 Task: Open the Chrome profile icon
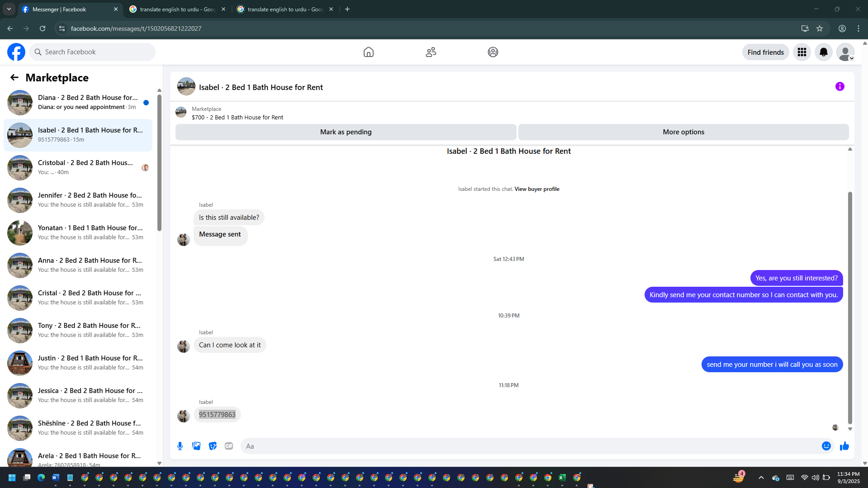pyautogui.click(x=842, y=28)
